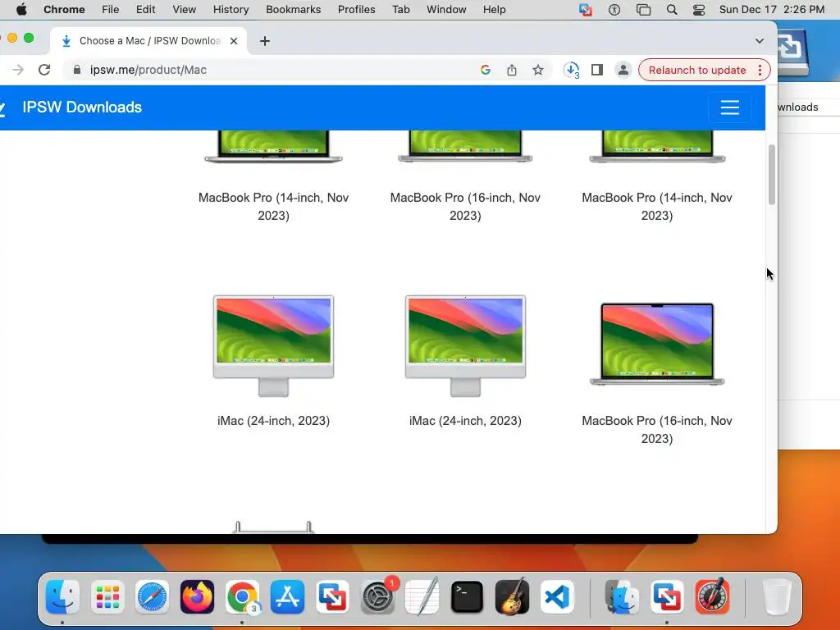Reload the ipsw.me page
Image resolution: width=840 pixels, height=630 pixels.
[x=44, y=70]
